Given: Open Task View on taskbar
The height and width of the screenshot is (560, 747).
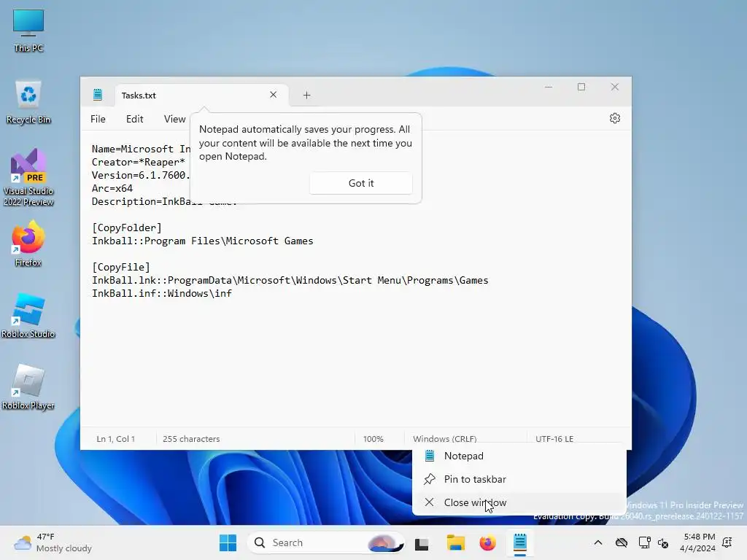Looking at the screenshot, I should point(422,543).
